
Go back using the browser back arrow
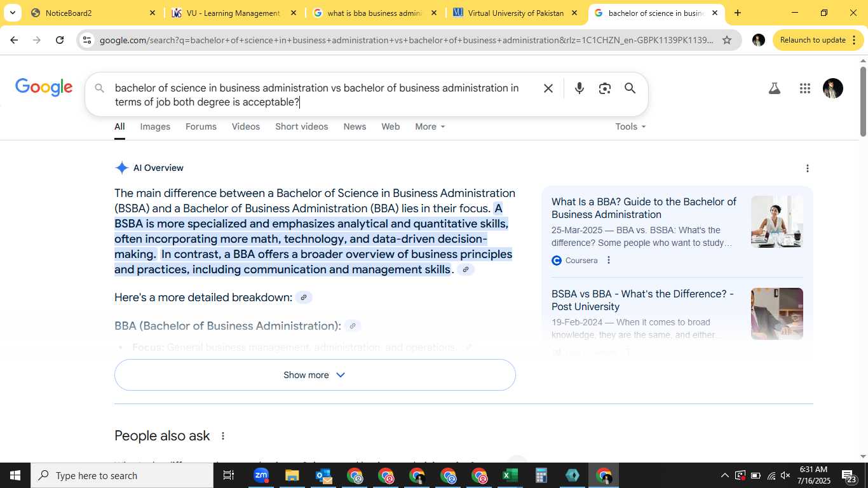[14, 40]
